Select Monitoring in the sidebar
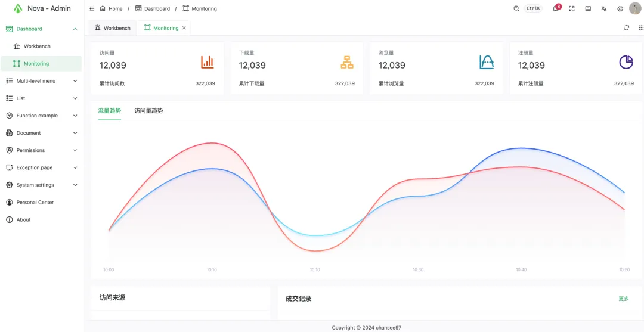 (41, 64)
